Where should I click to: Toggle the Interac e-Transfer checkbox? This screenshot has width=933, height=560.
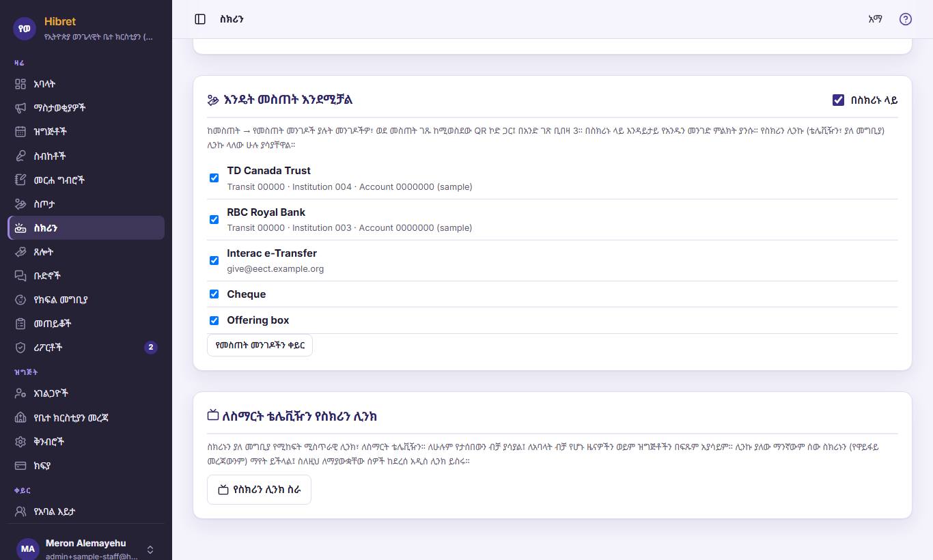214,260
